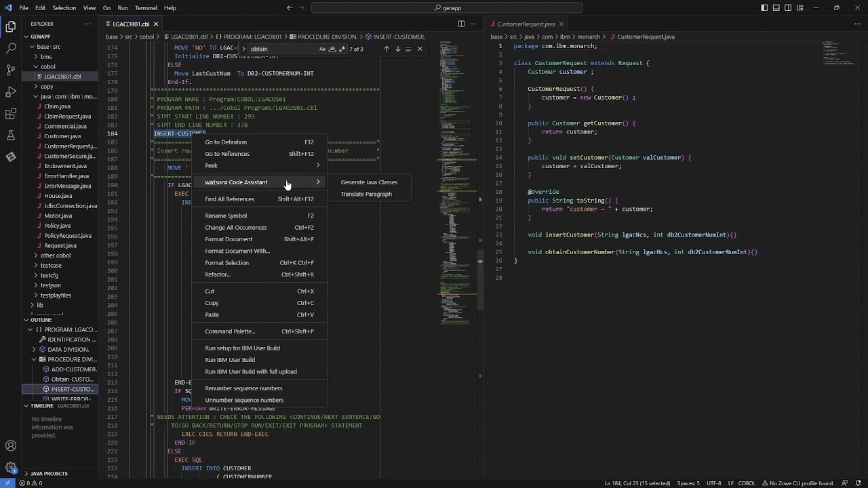Open the Search view in activity bar

11,49
